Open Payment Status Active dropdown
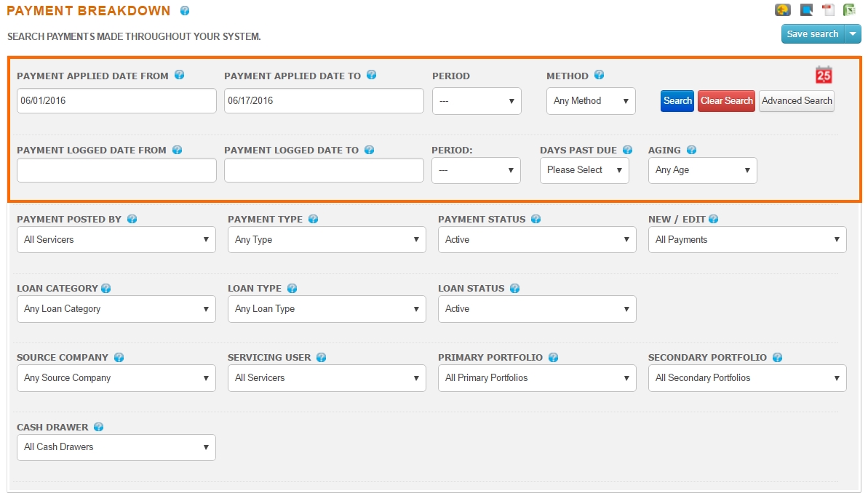The image size is (868, 501). click(x=537, y=239)
